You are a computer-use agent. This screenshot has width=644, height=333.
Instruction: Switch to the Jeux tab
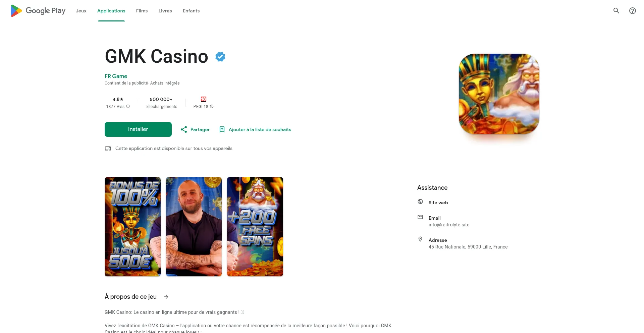pyautogui.click(x=81, y=11)
